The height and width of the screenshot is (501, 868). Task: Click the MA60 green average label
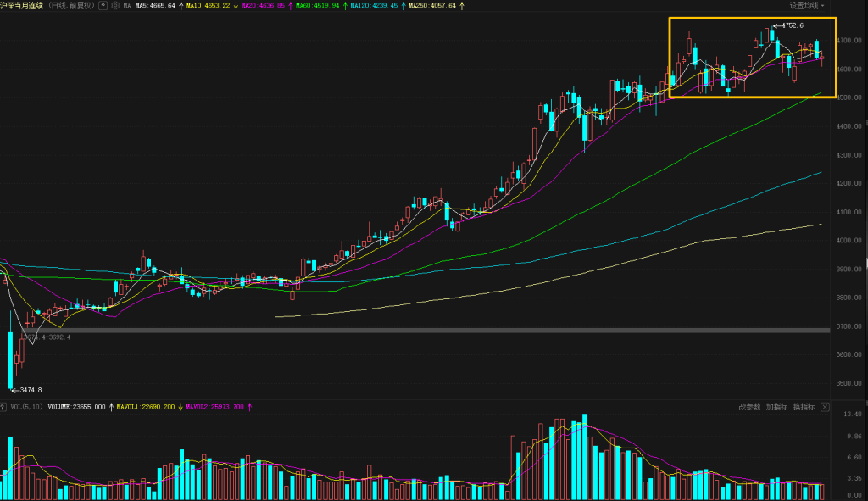[x=317, y=5]
